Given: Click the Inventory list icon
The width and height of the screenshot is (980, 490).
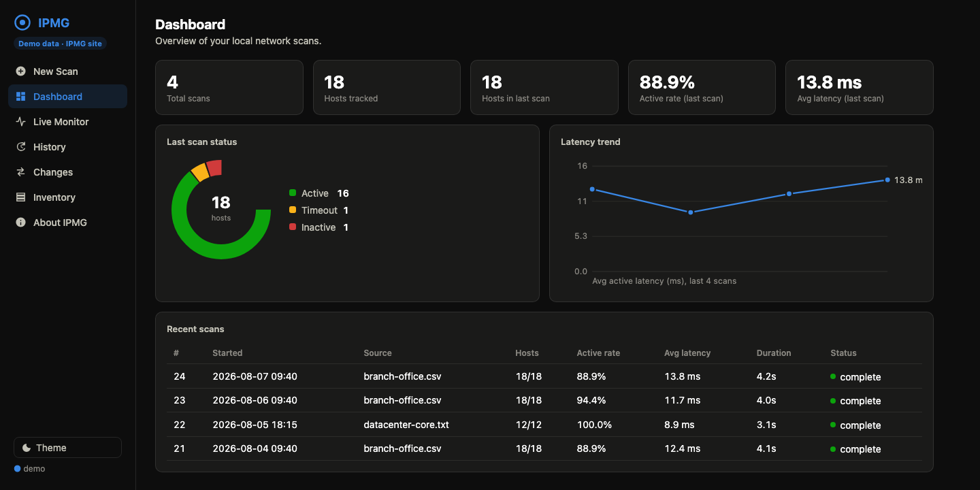Looking at the screenshot, I should pos(20,197).
